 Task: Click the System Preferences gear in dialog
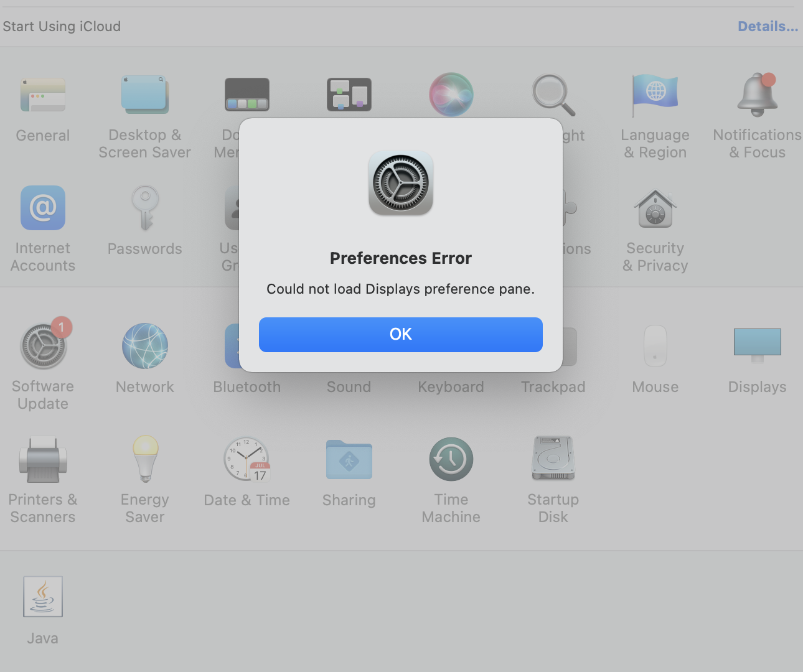click(x=401, y=184)
